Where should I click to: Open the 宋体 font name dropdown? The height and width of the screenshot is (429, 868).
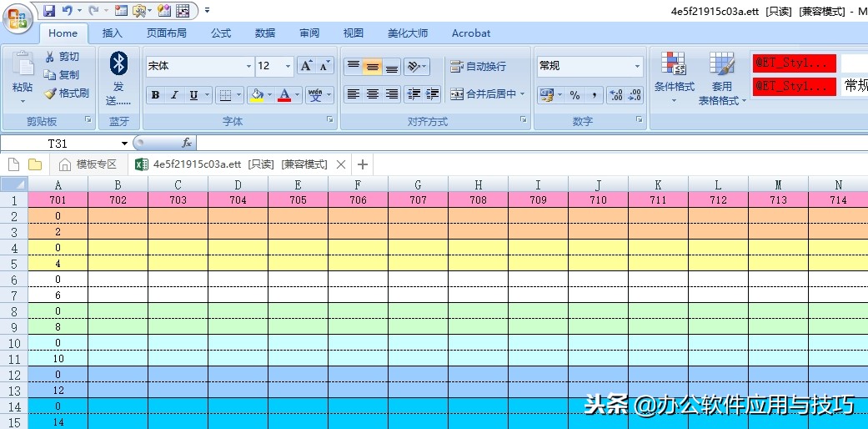pyautogui.click(x=248, y=67)
